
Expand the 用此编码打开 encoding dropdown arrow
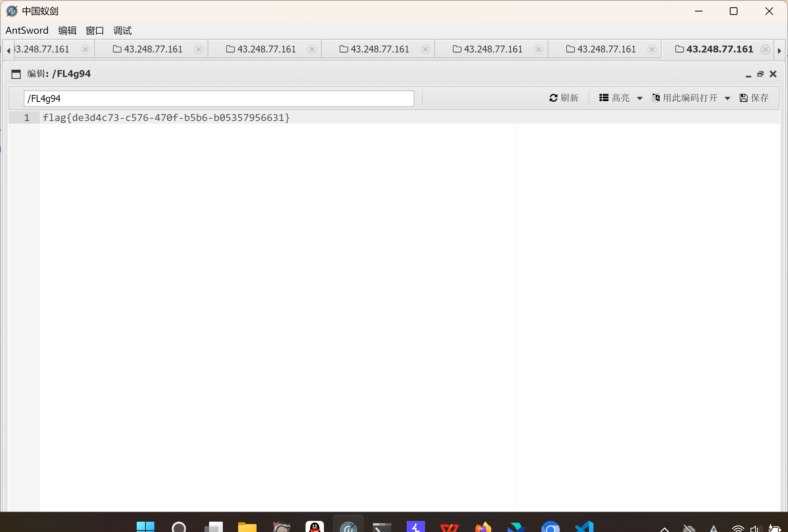point(727,98)
